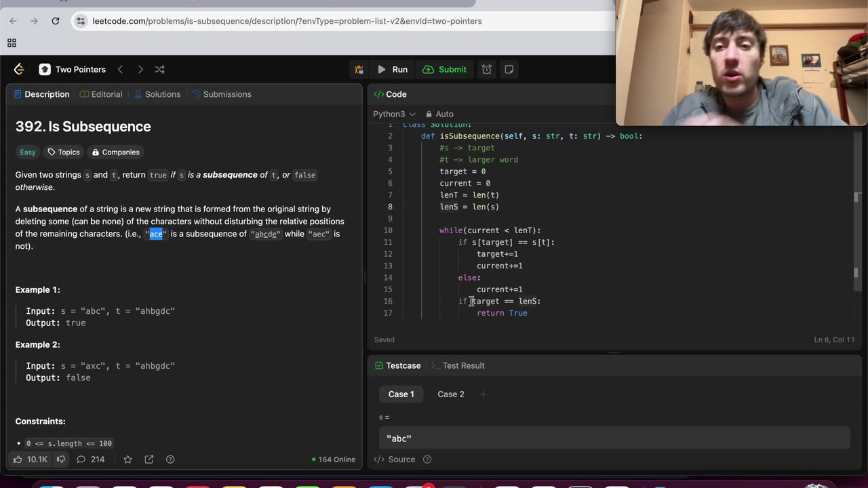Go to the previous problem arrow

point(120,69)
